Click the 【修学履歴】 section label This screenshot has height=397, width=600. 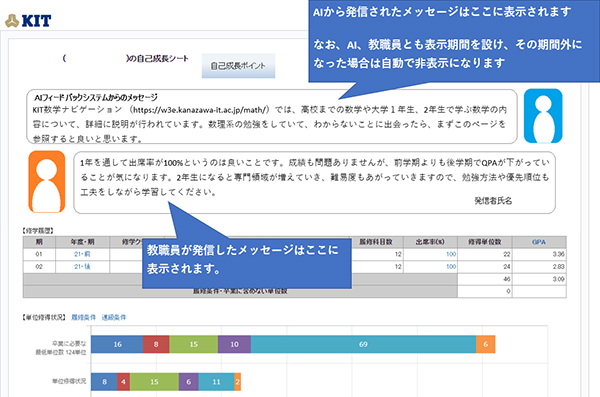click(x=38, y=230)
